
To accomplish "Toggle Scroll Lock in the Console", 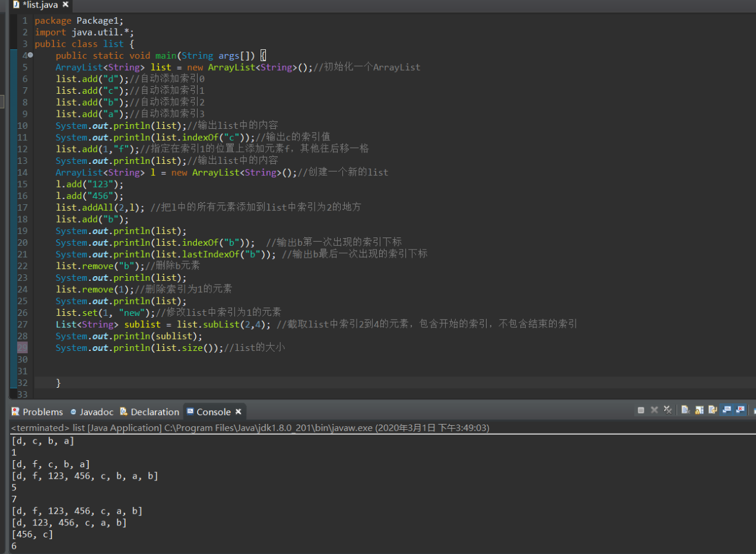I will [699, 410].
